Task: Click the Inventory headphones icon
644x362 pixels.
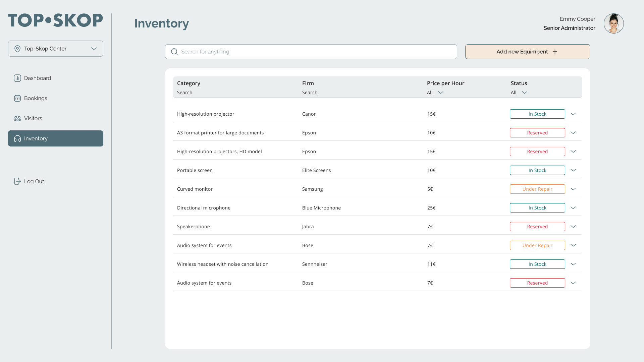Action: click(17, 138)
